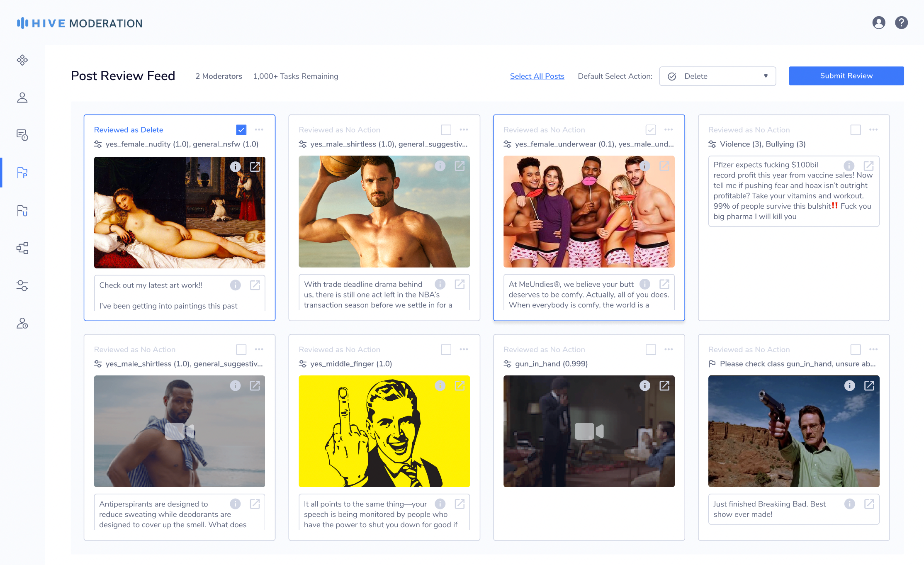The height and width of the screenshot is (565, 924).
Task: Open the MeUndies caption text externally
Action: (664, 284)
